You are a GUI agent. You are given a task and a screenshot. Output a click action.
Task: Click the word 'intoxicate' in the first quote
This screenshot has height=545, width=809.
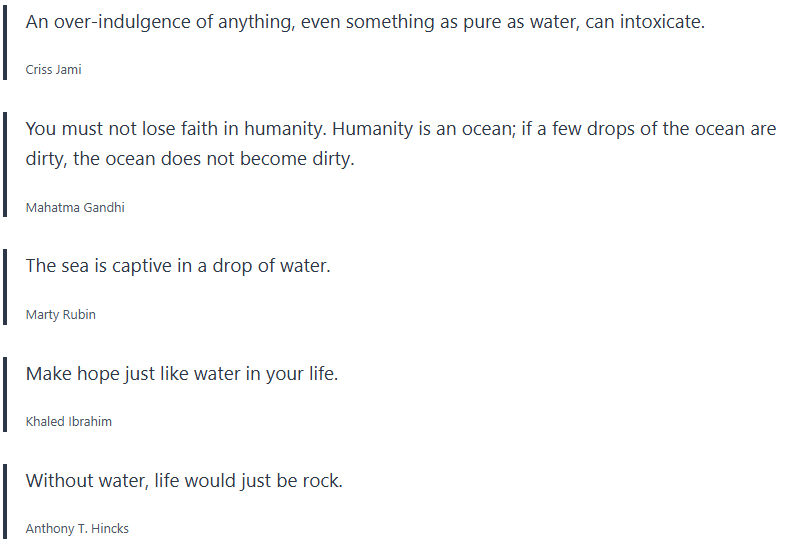click(x=660, y=22)
